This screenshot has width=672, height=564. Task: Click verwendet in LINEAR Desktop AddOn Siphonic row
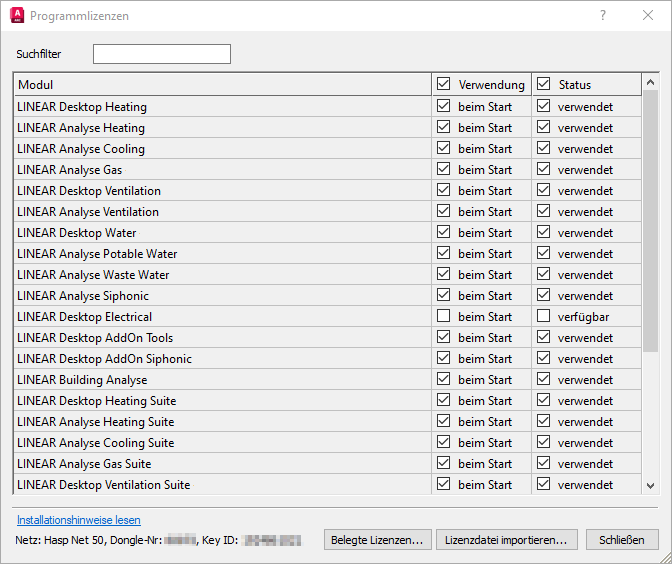tap(585, 359)
